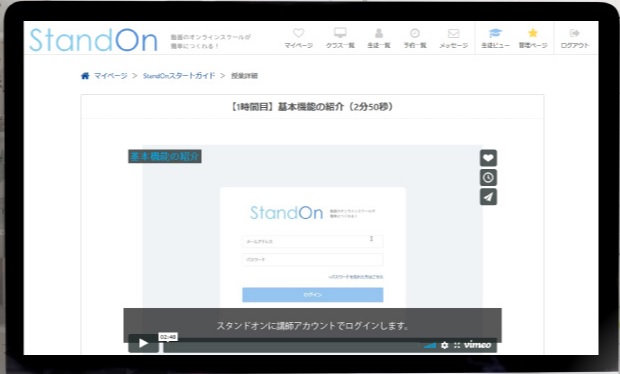
Task: Add video to Watch Later clock button
Action: [x=488, y=178]
